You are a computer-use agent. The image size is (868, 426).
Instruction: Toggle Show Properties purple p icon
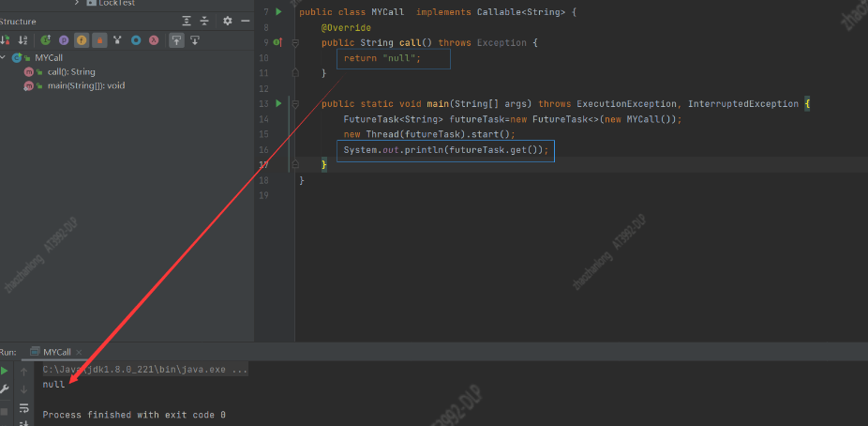(64, 40)
